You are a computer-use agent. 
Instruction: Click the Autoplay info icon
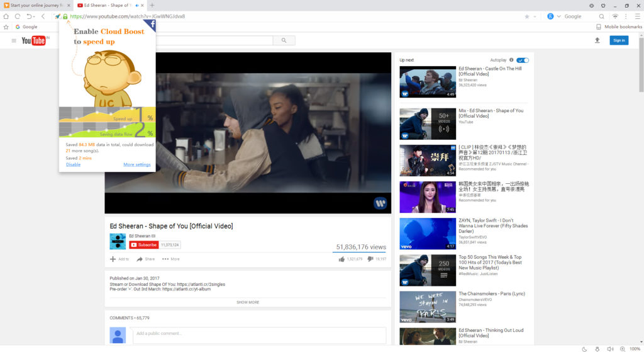click(511, 60)
